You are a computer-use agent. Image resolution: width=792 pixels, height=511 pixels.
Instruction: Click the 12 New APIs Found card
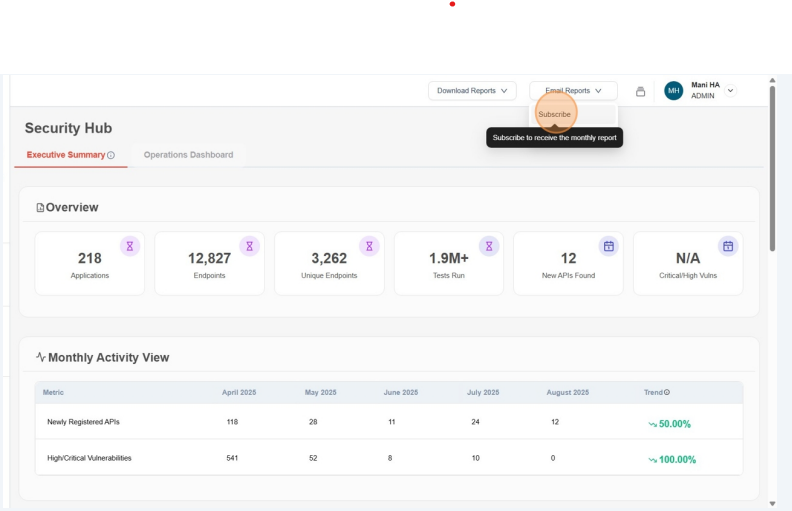[x=568, y=264]
